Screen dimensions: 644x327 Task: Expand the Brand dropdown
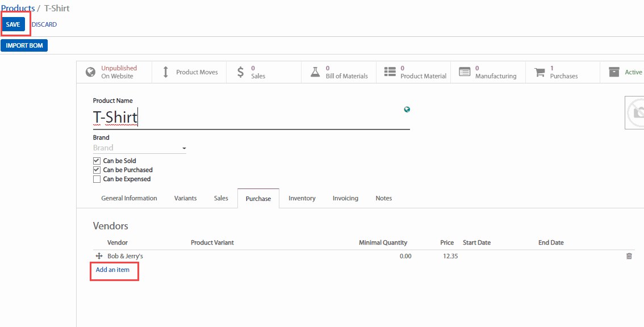(x=183, y=148)
